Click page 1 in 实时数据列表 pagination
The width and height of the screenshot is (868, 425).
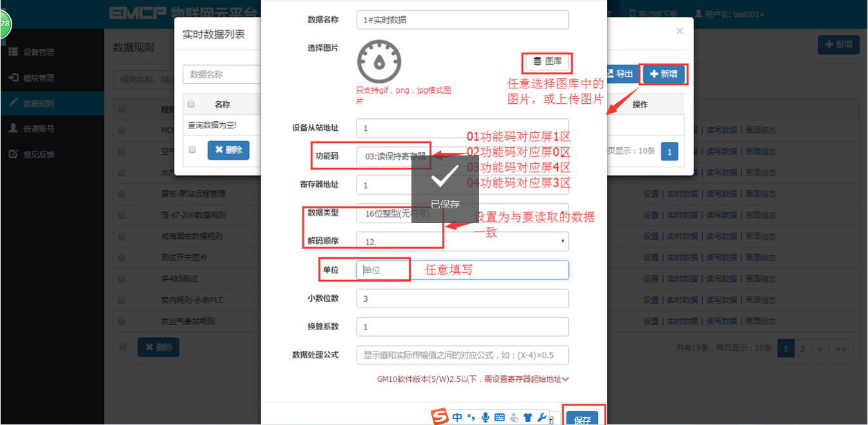[669, 151]
